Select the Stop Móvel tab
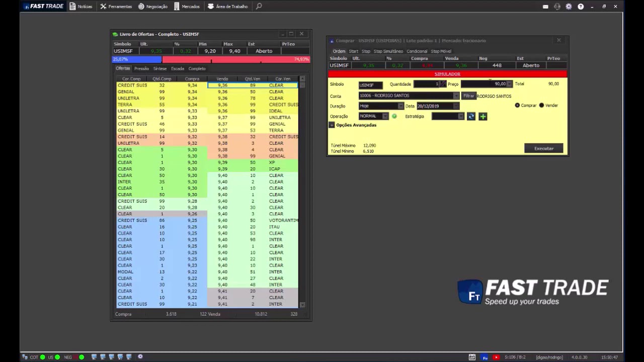Image resolution: width=644 pixels, height=362 pixels. [x=441, y=51]
